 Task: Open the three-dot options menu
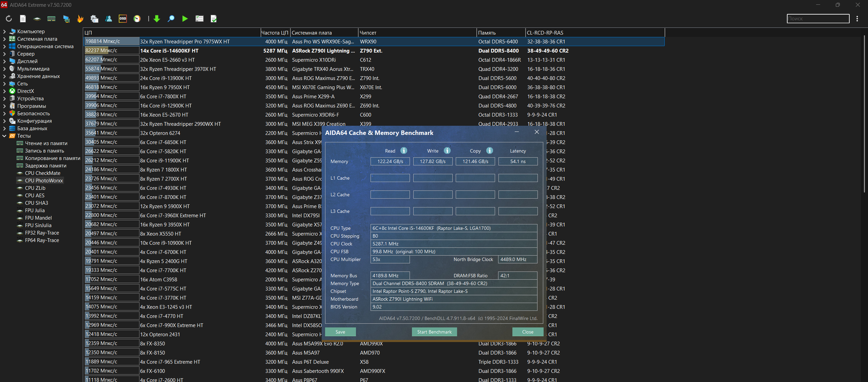click(x=857, y=19)
